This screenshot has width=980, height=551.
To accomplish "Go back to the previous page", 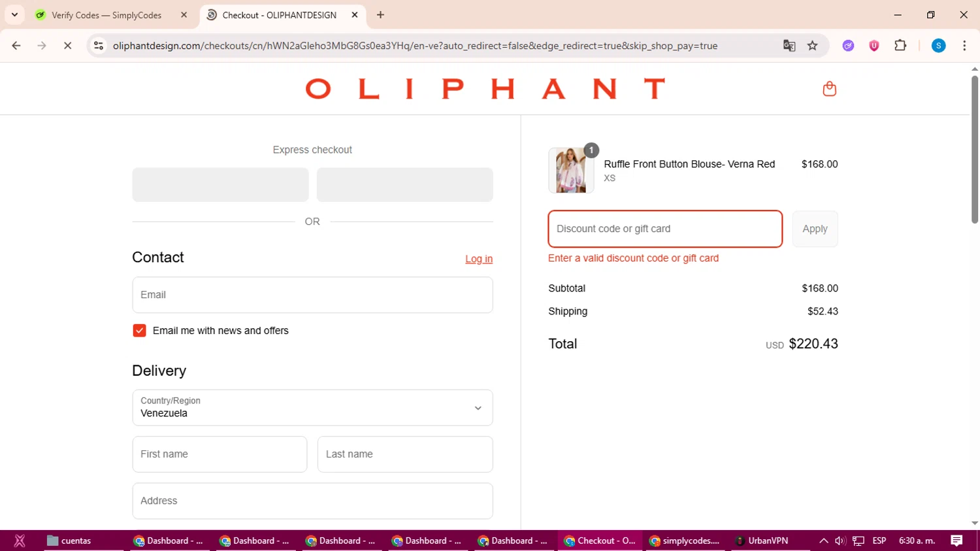I will pyautogui.click(x=16, y=46).
